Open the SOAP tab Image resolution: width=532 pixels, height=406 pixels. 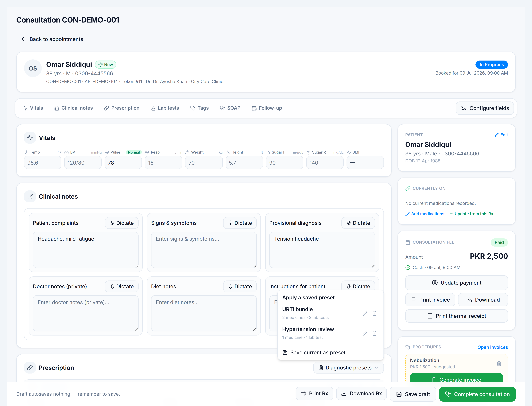pos(230,108)
